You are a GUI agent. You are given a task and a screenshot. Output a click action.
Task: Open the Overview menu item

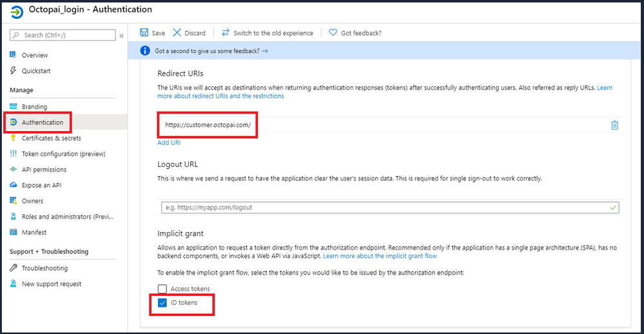(x=35, y=55)
